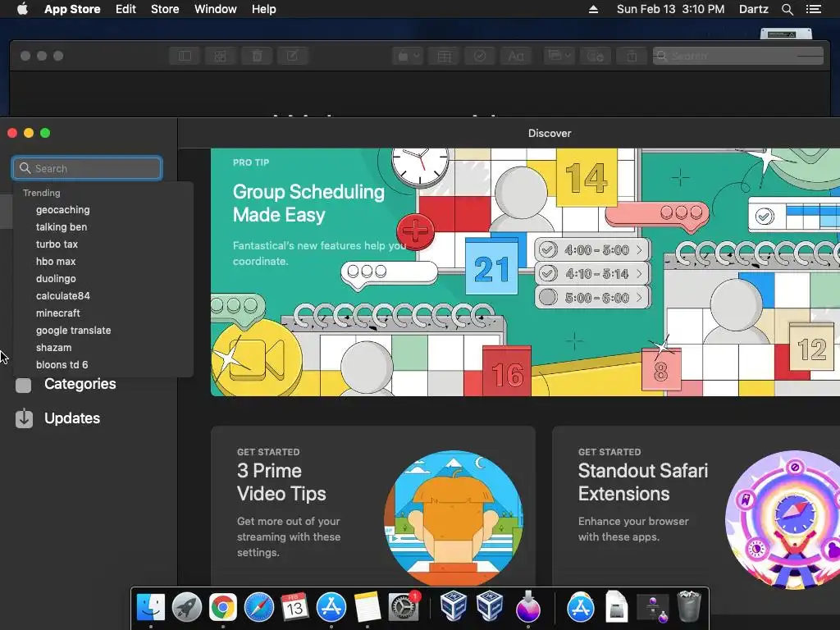Open System Preferences gear in Dock
The image size is (840, 630).
[x=403, y=607]
